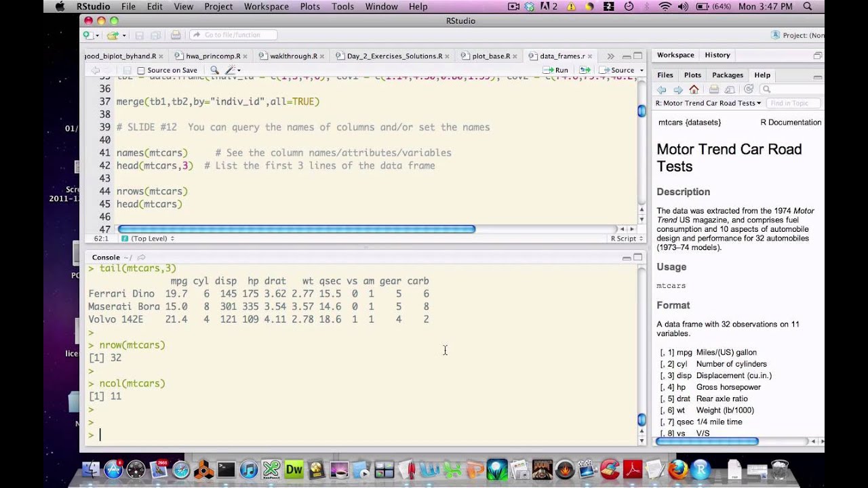Open iTunes from the Dock
The height and width of the screenshot is (488, 868).
[249, 470]
